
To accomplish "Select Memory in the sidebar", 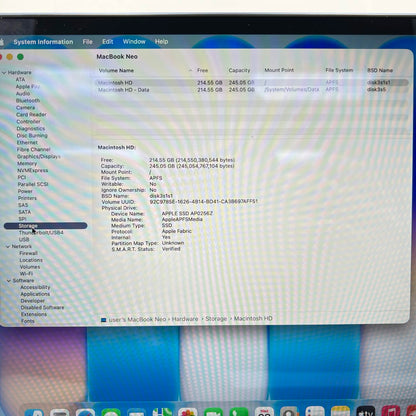I will [x=27, y=163].
